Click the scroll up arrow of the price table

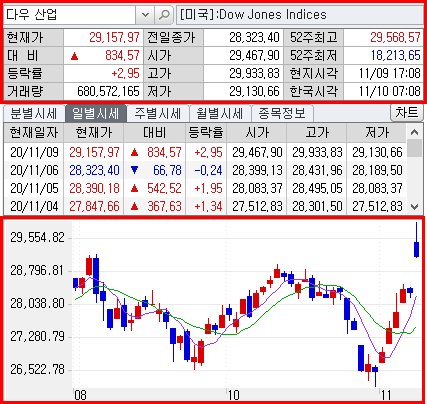[414, 132]
